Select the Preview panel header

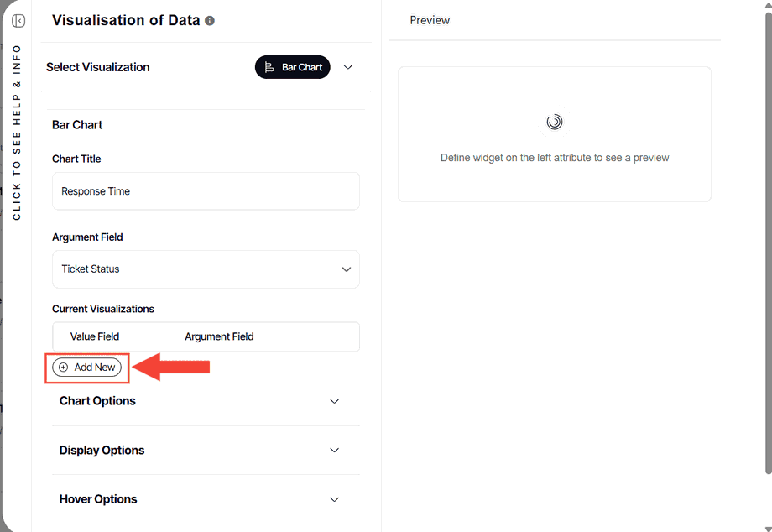[x=430, y=19]
